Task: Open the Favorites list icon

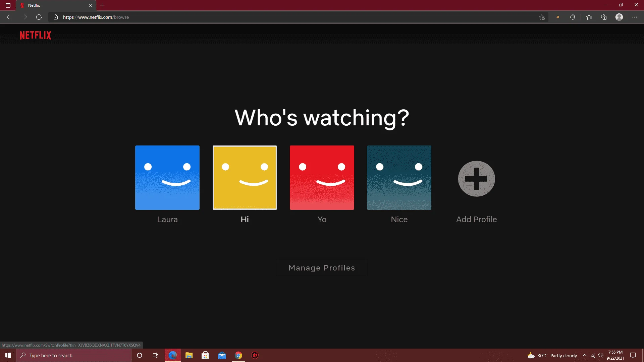Action: (589, 17)
